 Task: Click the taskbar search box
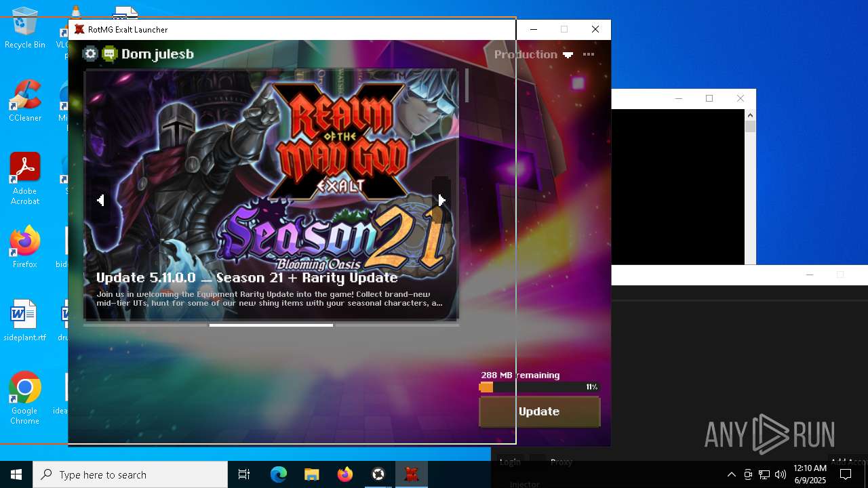point(130,474)
